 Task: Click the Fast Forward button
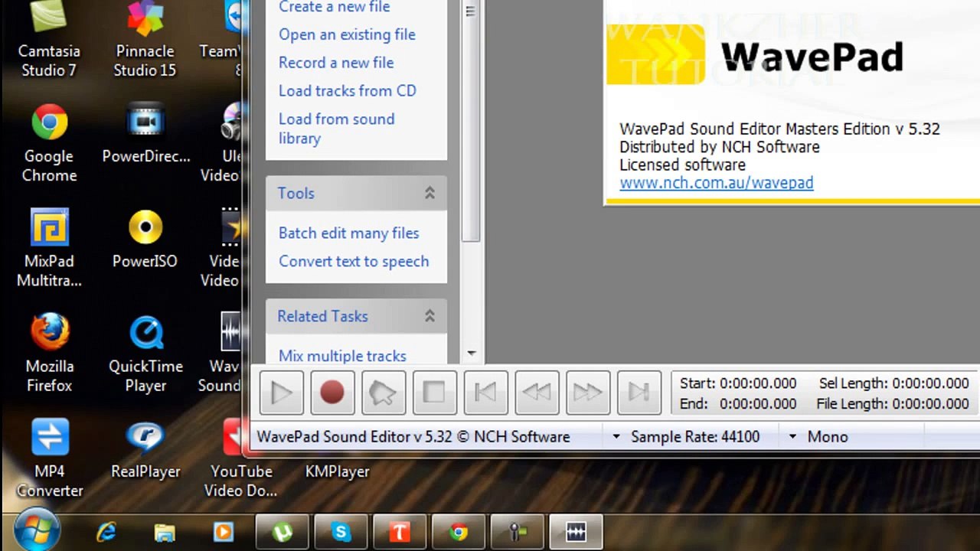[x=588, y=393]
